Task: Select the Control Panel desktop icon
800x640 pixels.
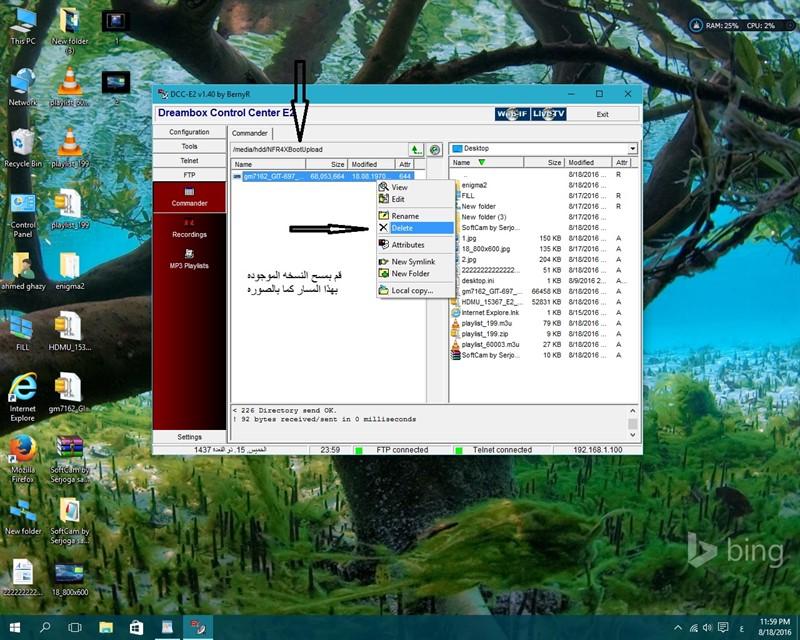Action: (23, 216)
